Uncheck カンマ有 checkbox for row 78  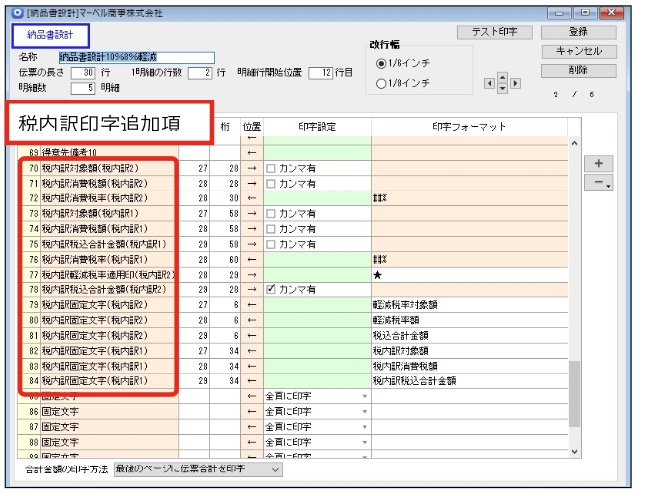[271, 289]
